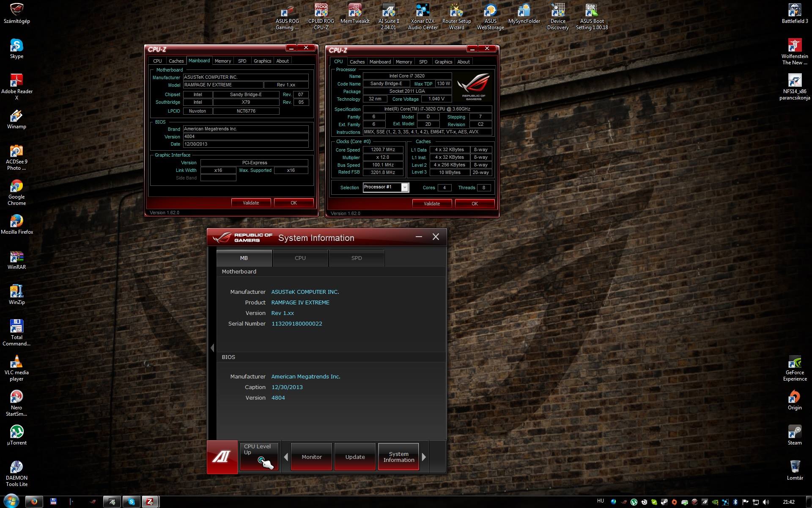
Task: Open the WinRAR desktop icon
Action: point(16,260)
